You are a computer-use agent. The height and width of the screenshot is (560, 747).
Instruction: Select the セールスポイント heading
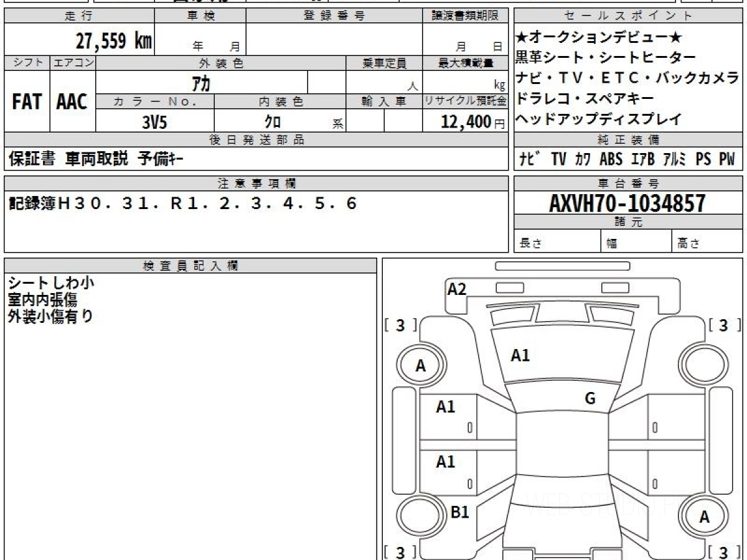point(628,16)
